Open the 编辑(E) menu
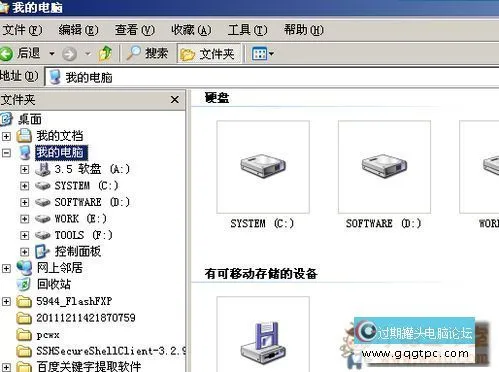Screen dimensions: 499x372 (78, 30)
